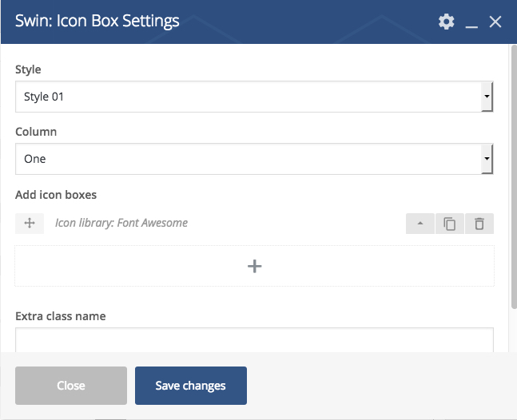
Task: Click the gray Close button
Action: [x=71, y=386]
